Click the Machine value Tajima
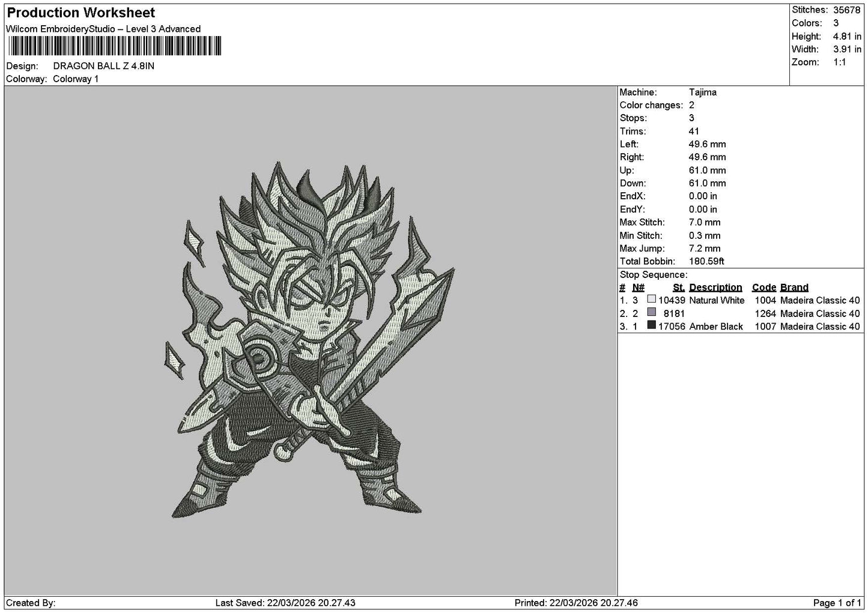The image size is (868, 613). click(703, 92)
